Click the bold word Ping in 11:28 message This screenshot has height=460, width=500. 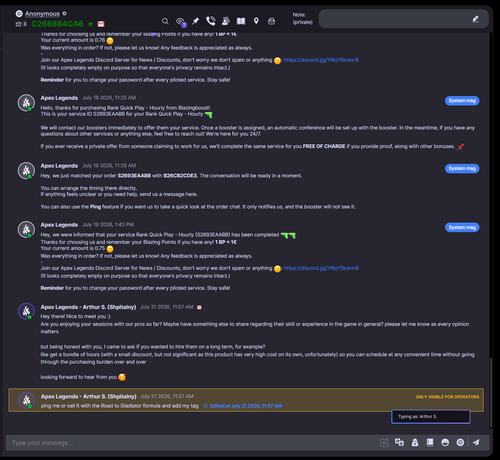pos(95,207)
